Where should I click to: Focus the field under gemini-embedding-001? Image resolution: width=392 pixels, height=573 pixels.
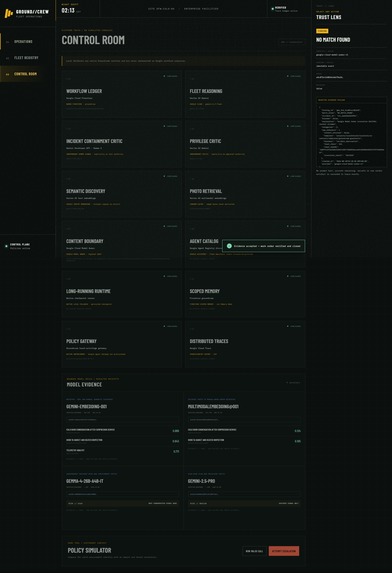122,420
